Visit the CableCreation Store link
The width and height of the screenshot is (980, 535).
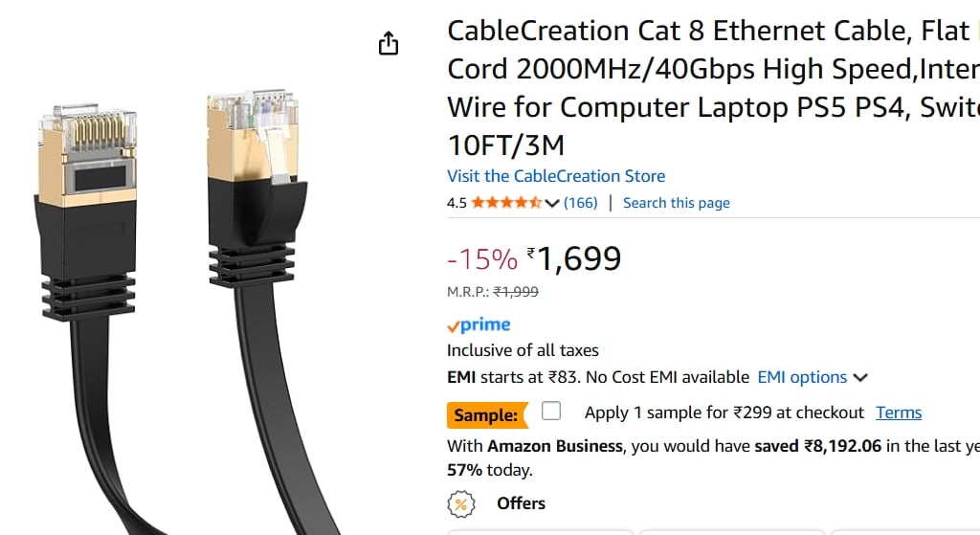556,176
